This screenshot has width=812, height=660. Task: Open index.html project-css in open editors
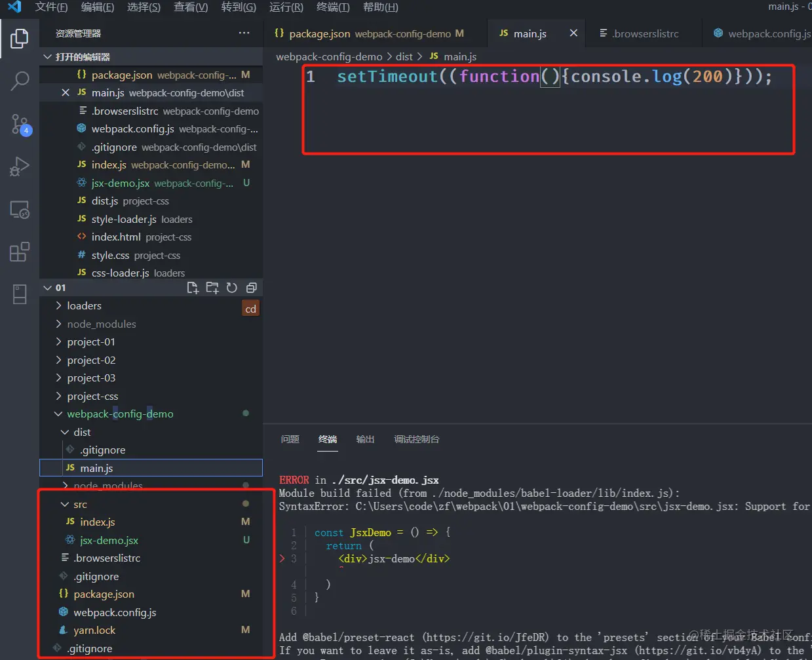click(x=151, y=237)
